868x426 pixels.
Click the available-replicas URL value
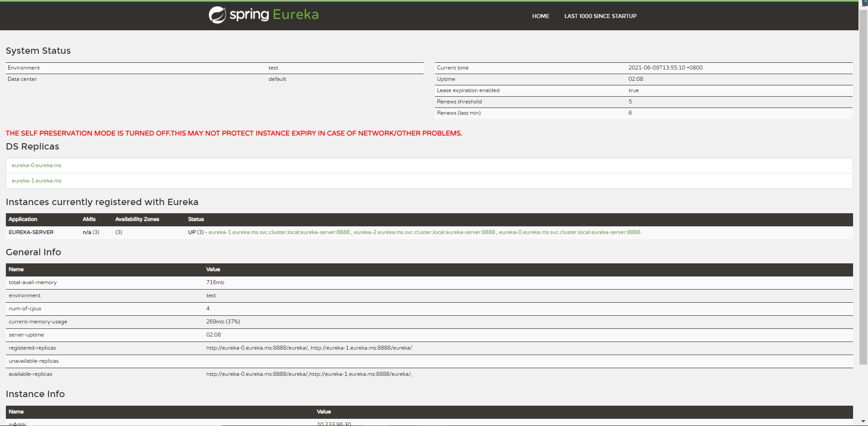[x=309, y=374]
